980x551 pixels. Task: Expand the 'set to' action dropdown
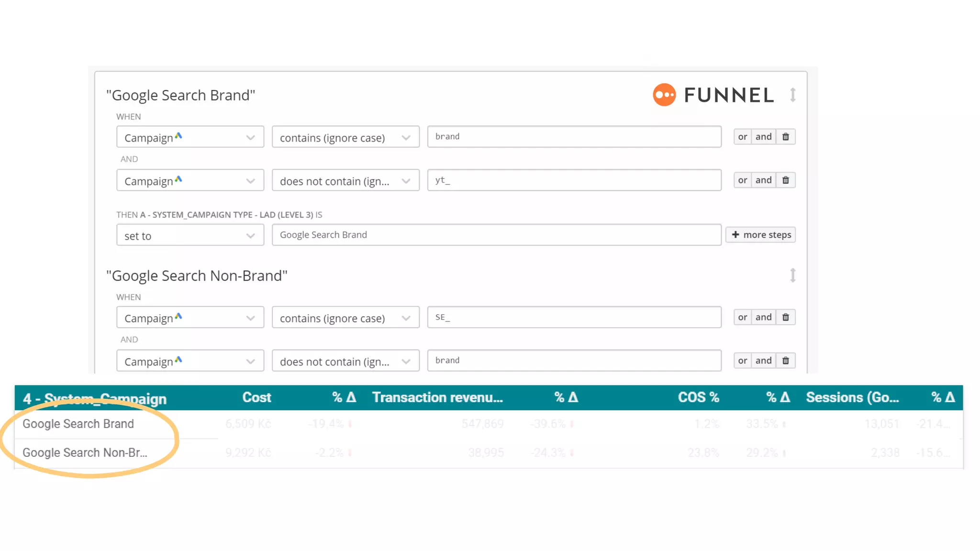(190, 235)
